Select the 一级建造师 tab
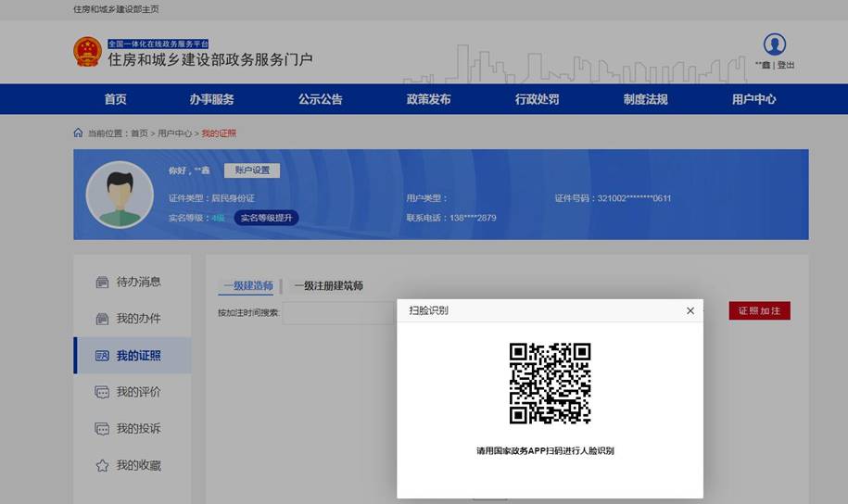Viewport: 848px width, 504px height. pos(247,285)
